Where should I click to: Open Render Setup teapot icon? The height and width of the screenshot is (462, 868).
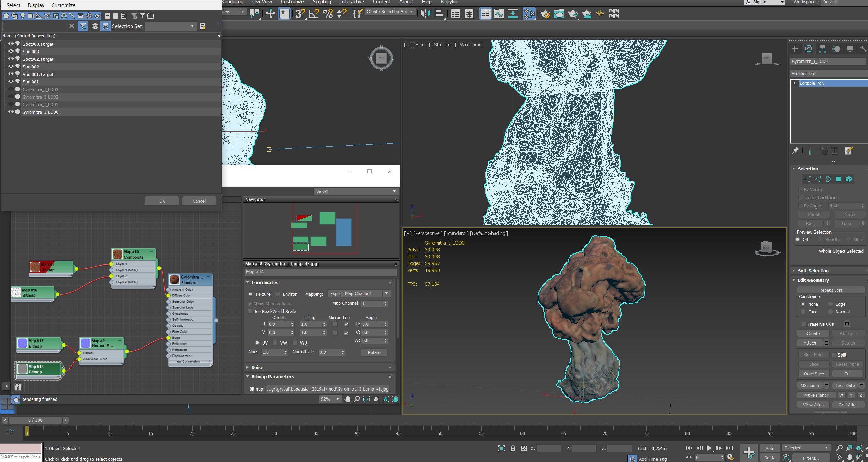545,14
